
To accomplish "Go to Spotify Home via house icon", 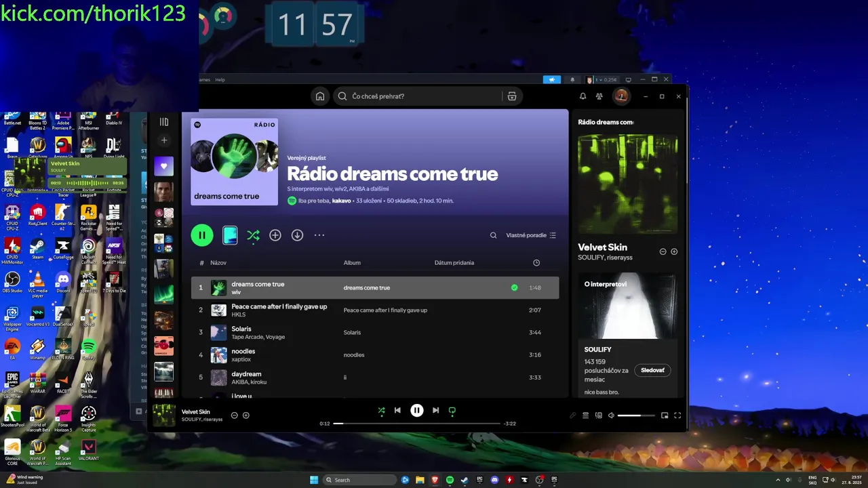I will pyautogui.click(x=320, y=96).
